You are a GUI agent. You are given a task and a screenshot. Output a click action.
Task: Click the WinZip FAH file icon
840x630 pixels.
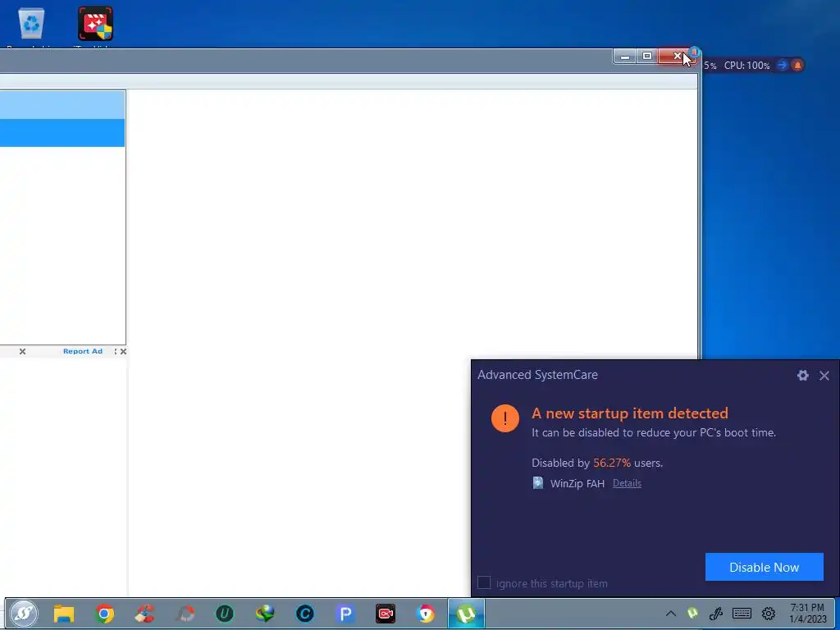(x=538, y=482)
